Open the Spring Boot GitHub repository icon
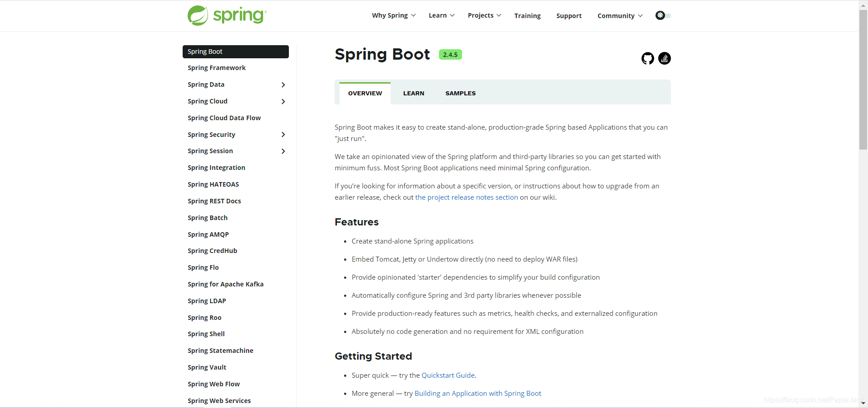 point(648,58)
